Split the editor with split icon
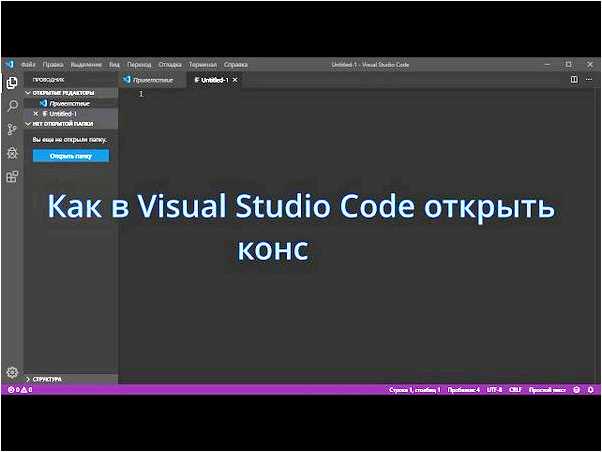This screenshot has height=452, width=602. coord(574,79)
